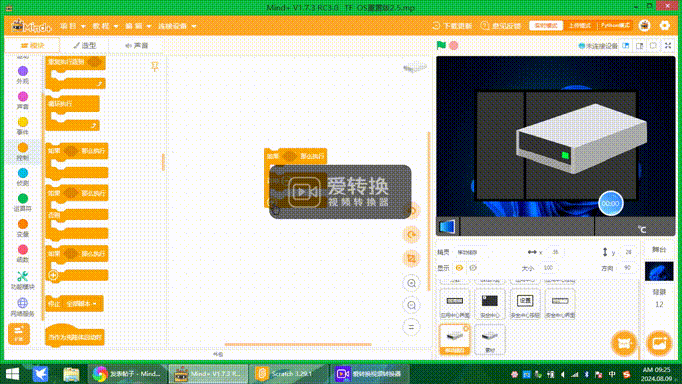Click the download update link

[452, 26]
